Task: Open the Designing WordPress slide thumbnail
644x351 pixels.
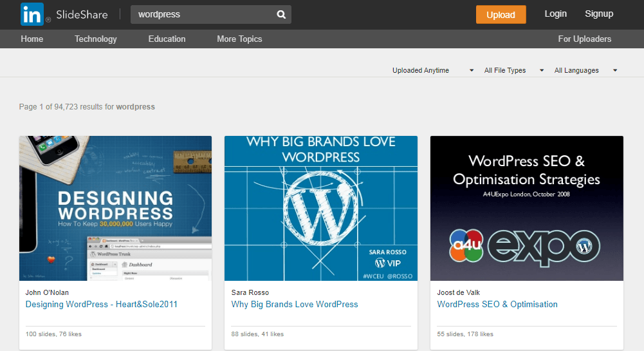Action: click(x=115, y=209)
